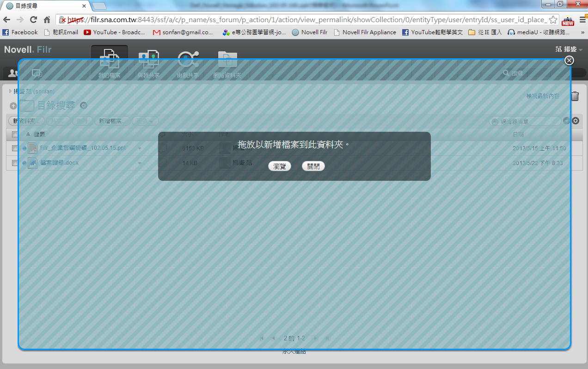Open the 聽訊Email bookmark

(61, 32)
